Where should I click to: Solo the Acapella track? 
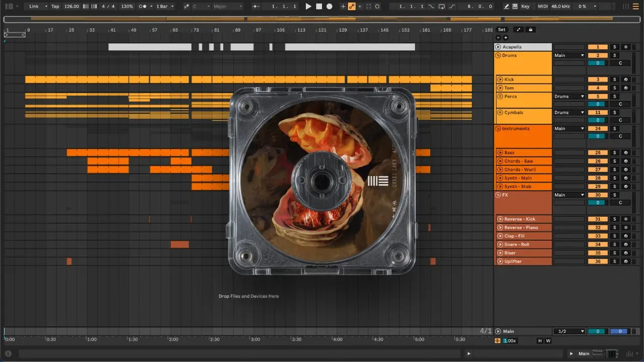coord(614,47)
